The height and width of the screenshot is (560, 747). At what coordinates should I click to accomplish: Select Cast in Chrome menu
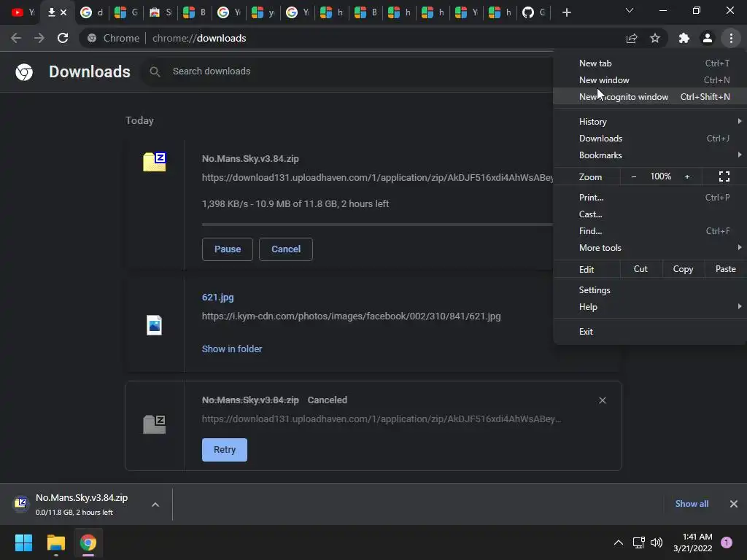click(650, 214)
